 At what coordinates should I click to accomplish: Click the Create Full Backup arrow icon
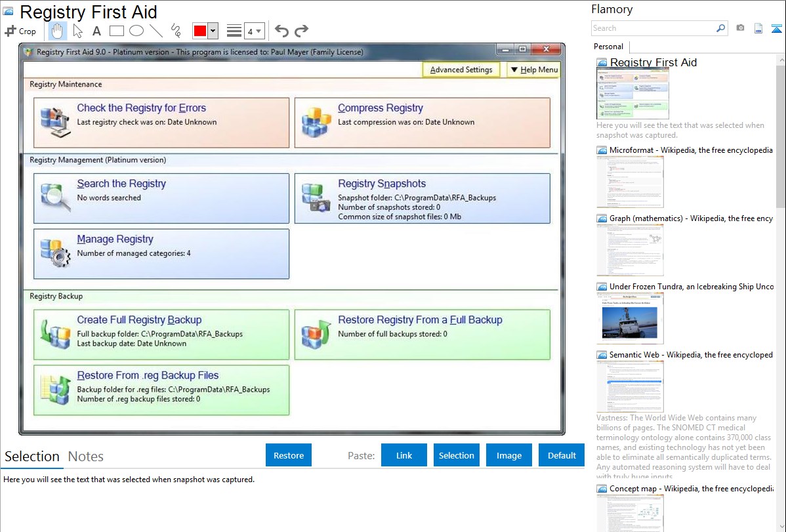(55, 334)
